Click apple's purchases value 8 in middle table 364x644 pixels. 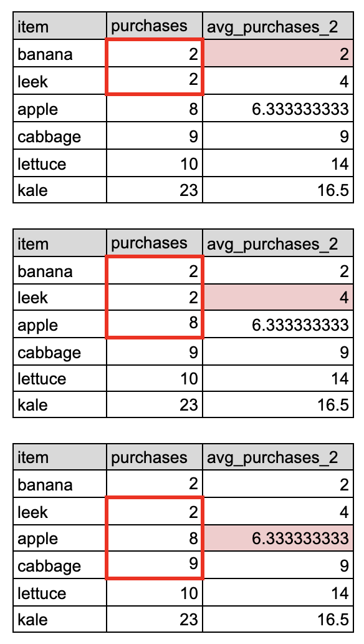tap(155, 324)
